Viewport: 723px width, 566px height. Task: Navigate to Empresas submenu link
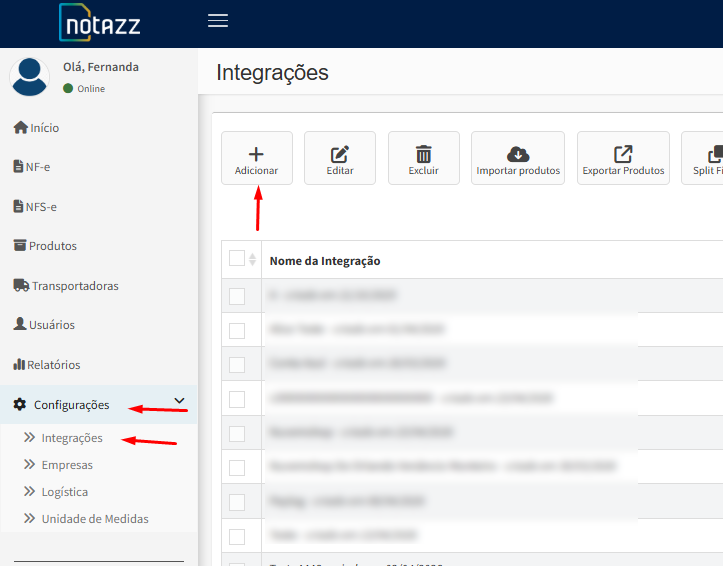pos(67,465)
